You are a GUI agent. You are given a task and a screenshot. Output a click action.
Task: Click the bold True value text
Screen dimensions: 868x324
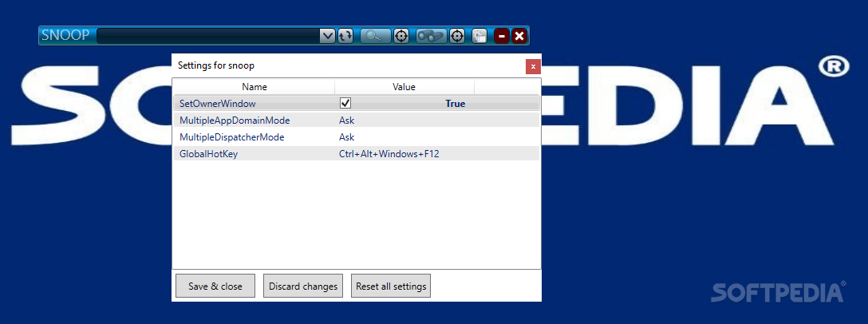455,104
